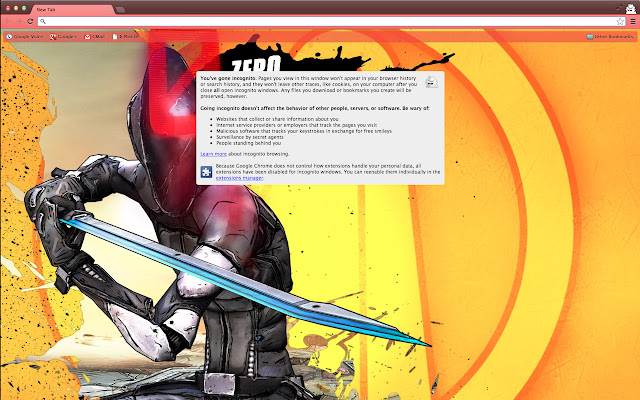Image resolution: width=640 pixels, height=400 pixels.
Task: Click the "Going incognito doesn't affect" bold line
Action: pos(315,108)
